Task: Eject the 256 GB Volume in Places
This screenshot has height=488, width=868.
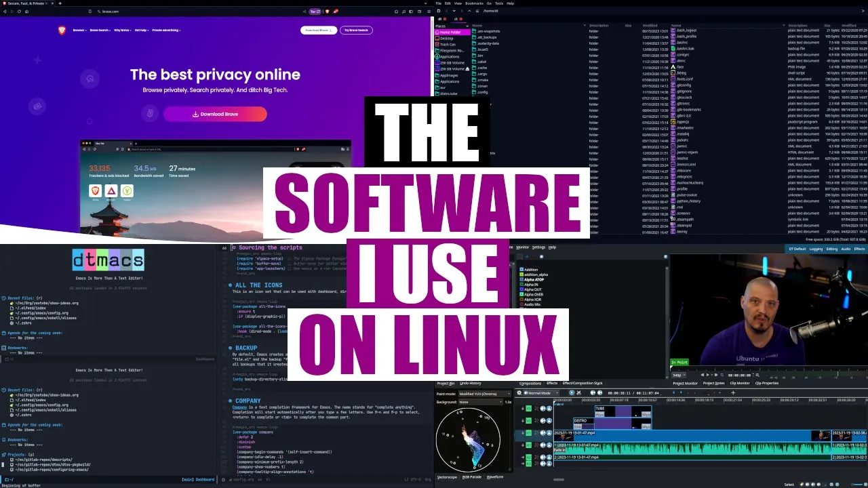Action: (467, 69)
